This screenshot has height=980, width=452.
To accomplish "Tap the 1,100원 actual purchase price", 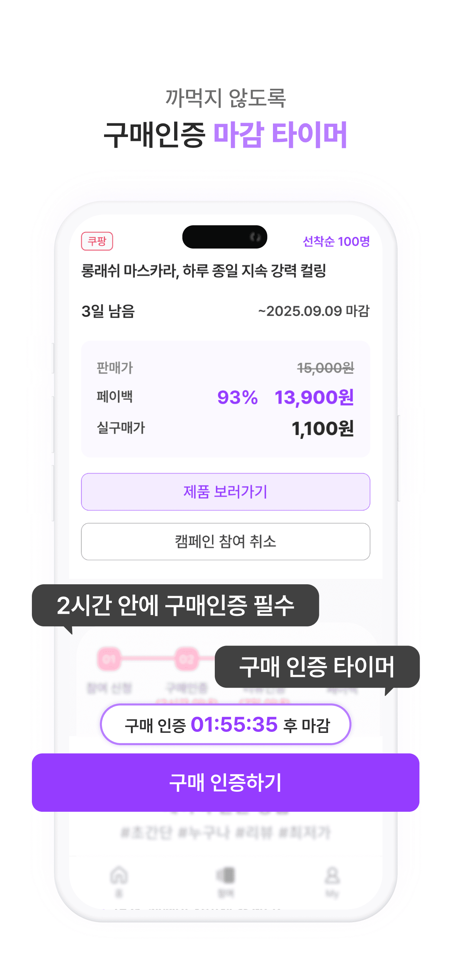I will 323,428.
